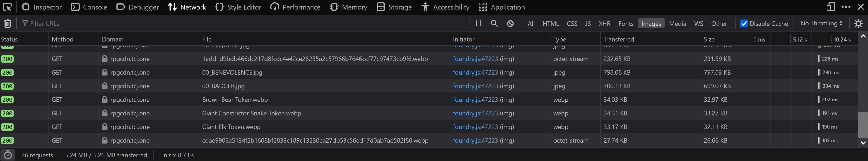The width and height of the screenshot is (868, 161).
Task: Open the performance analysis stopwatch icon
Action: tap(8, 155)
